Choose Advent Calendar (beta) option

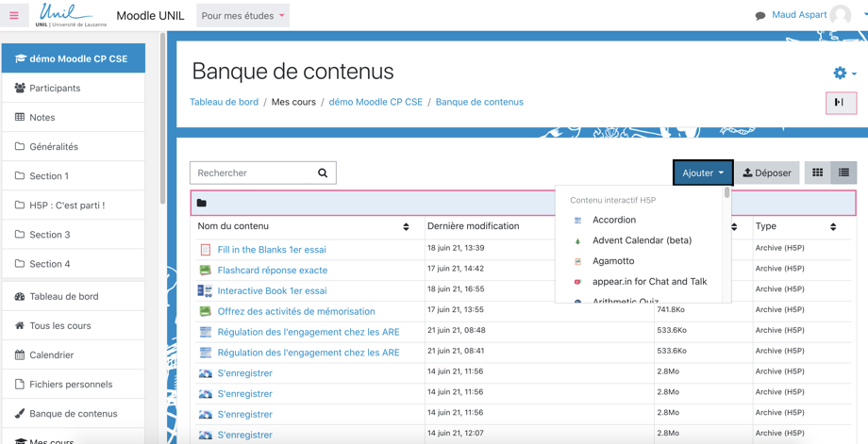pos(642,240)
